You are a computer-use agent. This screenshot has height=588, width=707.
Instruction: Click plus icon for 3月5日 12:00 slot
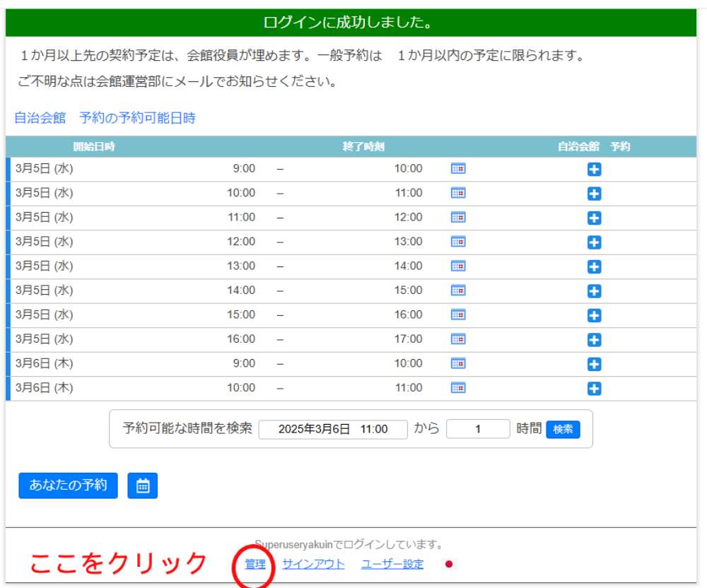pos(594,242)
